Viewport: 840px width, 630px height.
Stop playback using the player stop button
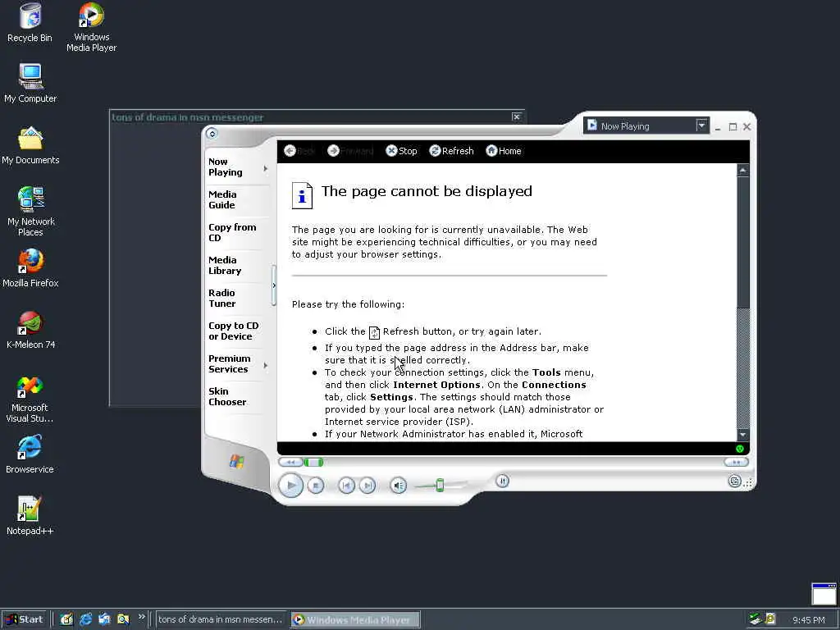point(316,486)
